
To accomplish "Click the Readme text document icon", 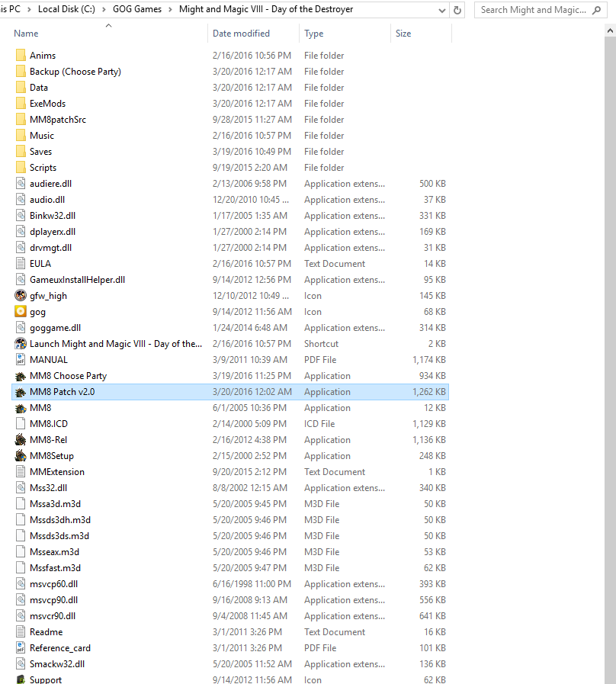I will point(21,632).
